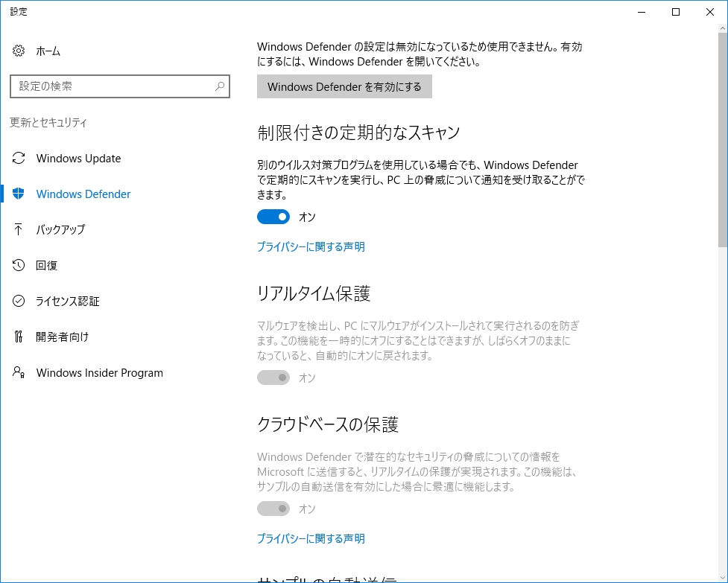This screenshot has height=583, width=728.
Task: Click the Home gear icon in the sidebar
Action: (x=18, y=51)
